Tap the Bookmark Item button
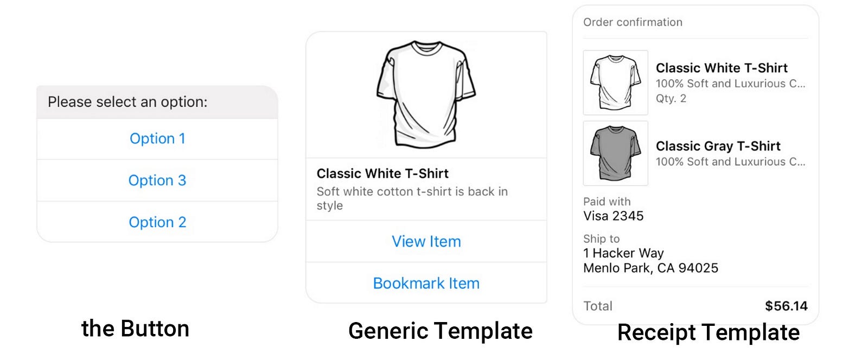This screenshot has width=868, height=353. [426, 283]
